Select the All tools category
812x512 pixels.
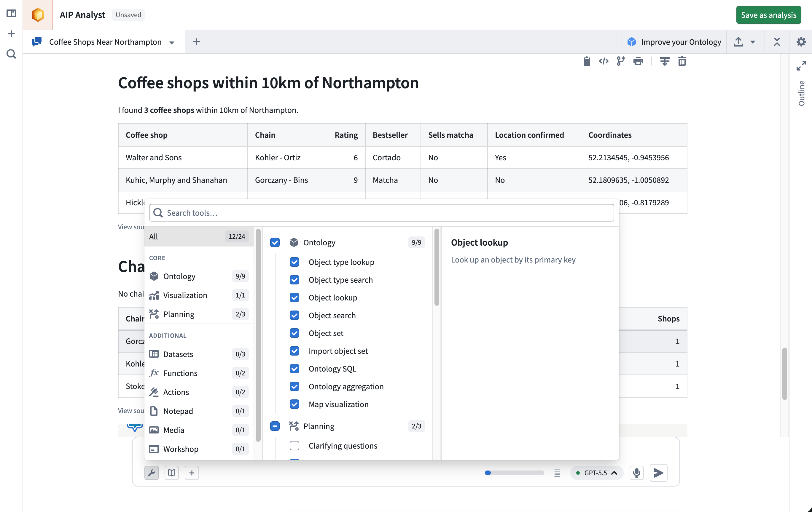(199, 237)
